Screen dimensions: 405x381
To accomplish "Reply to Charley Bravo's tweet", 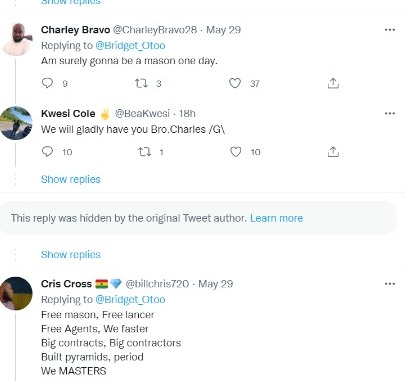I will click(x=47, y=83).
